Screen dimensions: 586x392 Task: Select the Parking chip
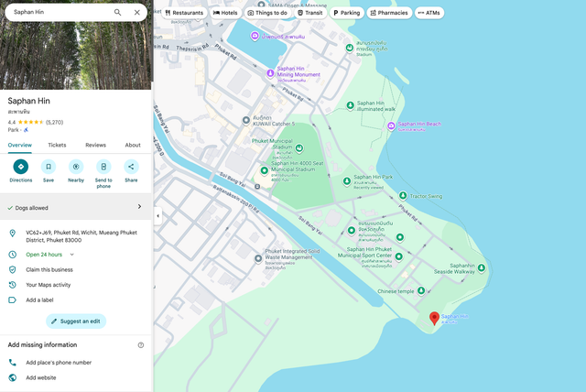click(x=347, y=13)
